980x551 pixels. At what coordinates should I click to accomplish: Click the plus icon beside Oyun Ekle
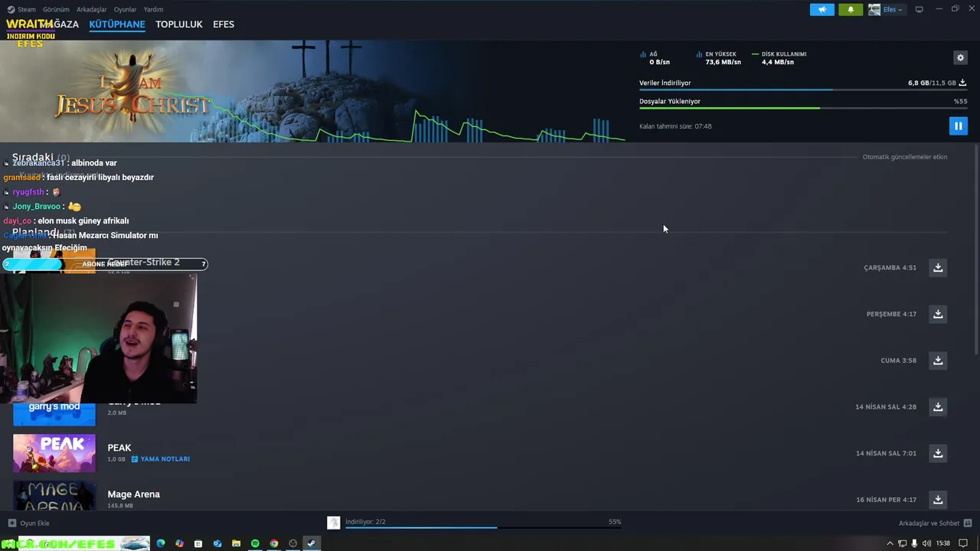point(11,523)
